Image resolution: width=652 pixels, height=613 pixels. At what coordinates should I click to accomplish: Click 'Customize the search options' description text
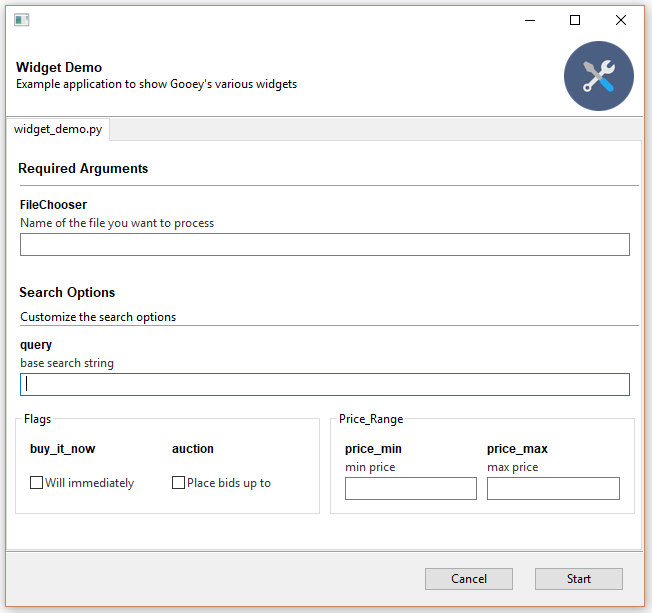coord(98,317)
